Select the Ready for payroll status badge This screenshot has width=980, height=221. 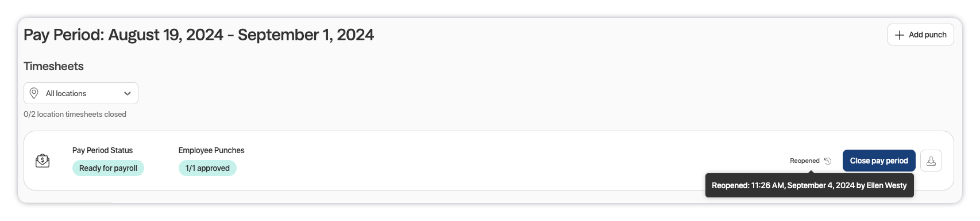[x=108, y=168]
